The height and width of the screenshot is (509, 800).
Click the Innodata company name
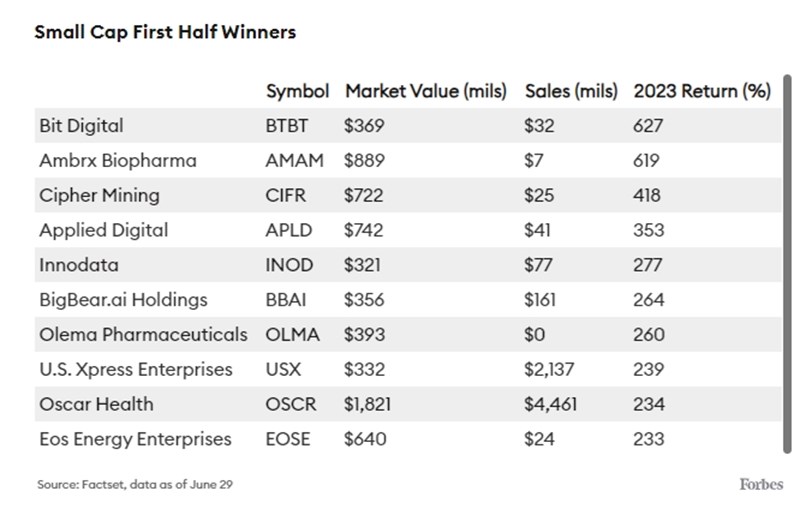click(x=81, y=265)
